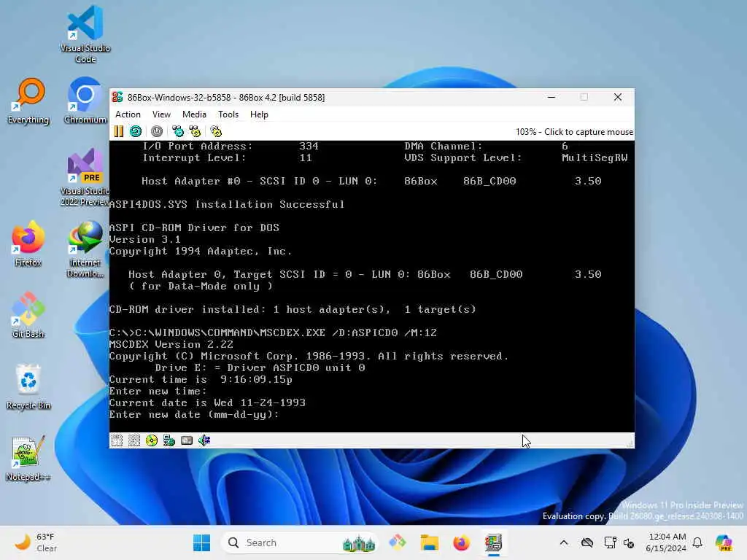Click the green hard reset icon in 86Box toolbar
Viewport: 747px width, 560px height.
pyautogui.click(x=136, y=131)
